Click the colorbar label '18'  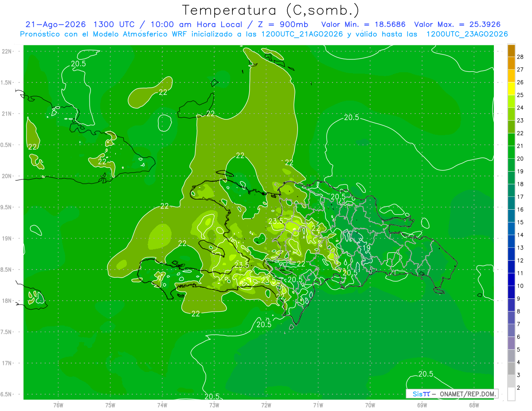click(520, 184)
